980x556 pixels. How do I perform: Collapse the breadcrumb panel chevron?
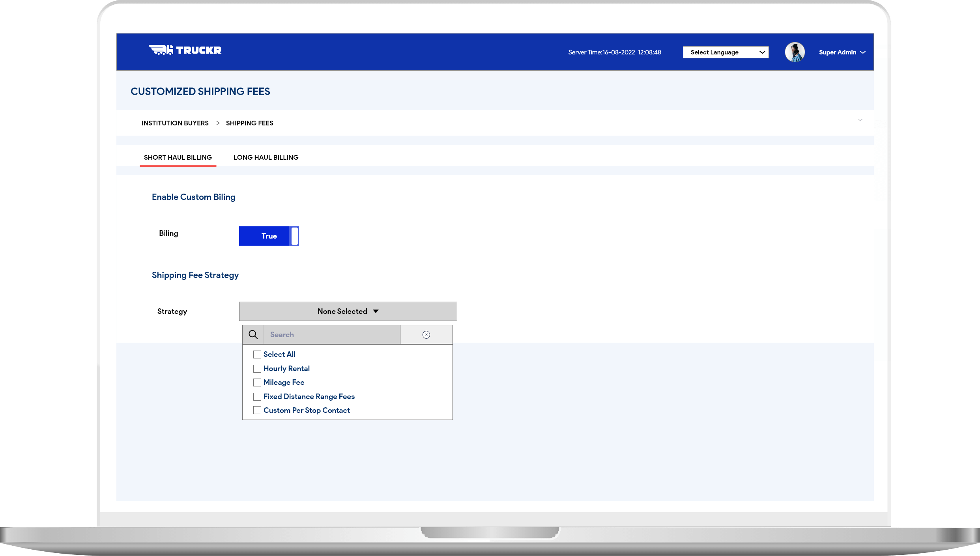860,120
